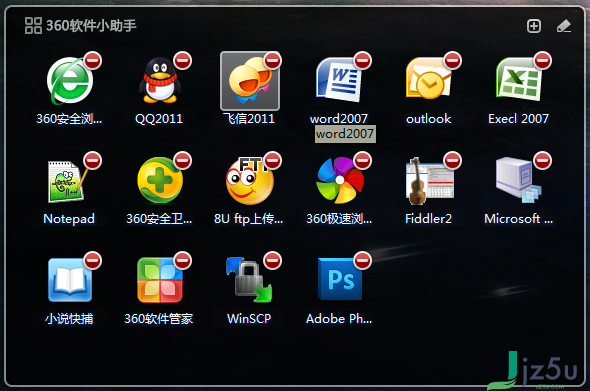Launch the word2007 application icon

[339, 80]
